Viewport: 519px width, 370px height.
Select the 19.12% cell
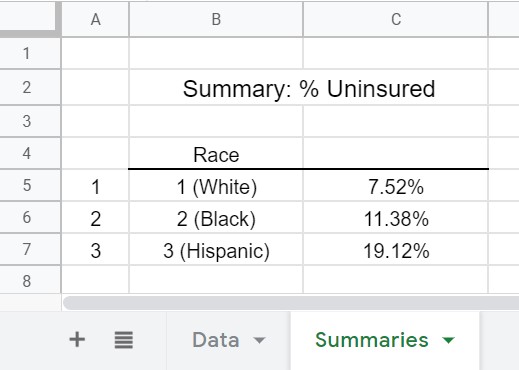click(396, 250)
